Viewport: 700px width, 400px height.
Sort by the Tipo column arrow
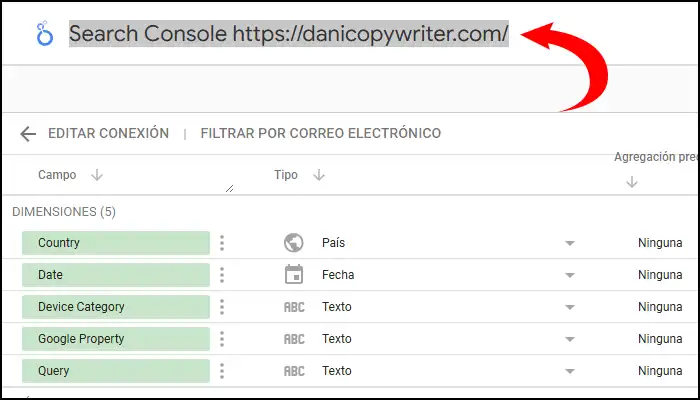point(319,175)
